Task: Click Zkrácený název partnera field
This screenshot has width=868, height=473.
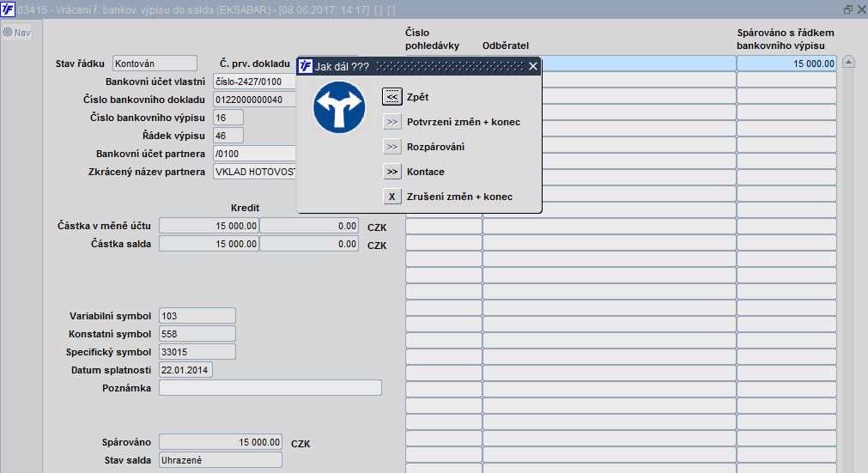Action: click(x=255, y=172)
